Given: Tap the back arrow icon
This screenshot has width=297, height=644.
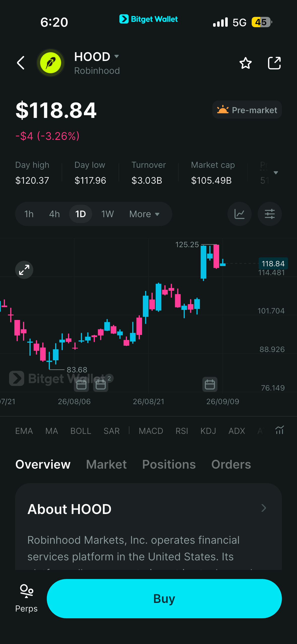Looking at the screenshot, I should coord(21,63).
